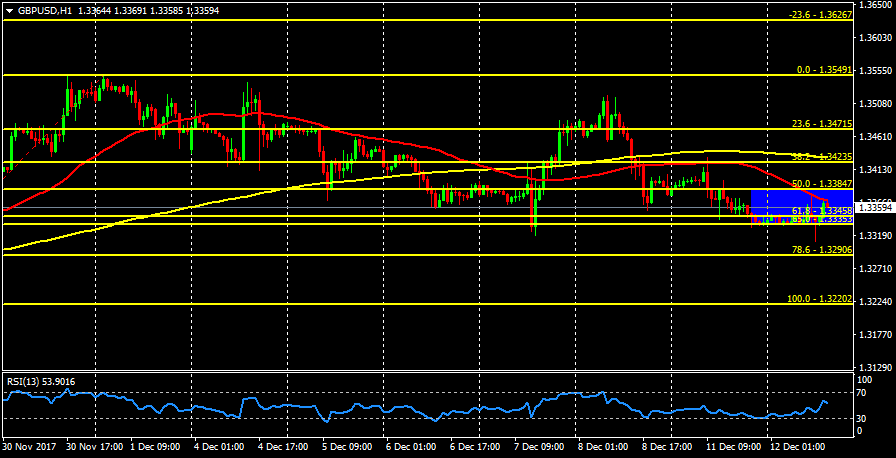Click the 100.0 - 1.32202 Fibonacci label

[819, 298]
